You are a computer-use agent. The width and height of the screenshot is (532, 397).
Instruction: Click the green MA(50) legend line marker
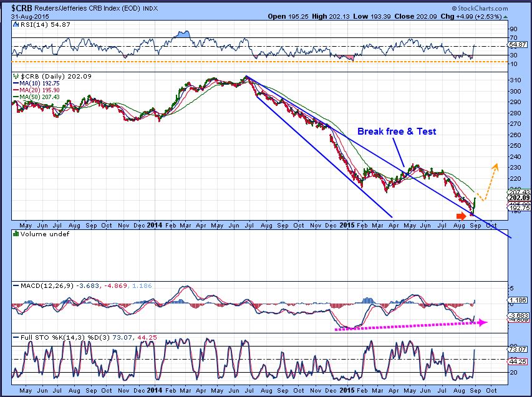[x=16, y=97]
